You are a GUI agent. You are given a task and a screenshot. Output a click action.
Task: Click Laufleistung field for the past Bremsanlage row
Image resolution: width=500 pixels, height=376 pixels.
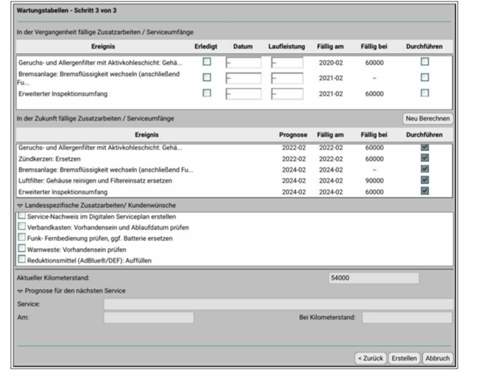[287, 78]
